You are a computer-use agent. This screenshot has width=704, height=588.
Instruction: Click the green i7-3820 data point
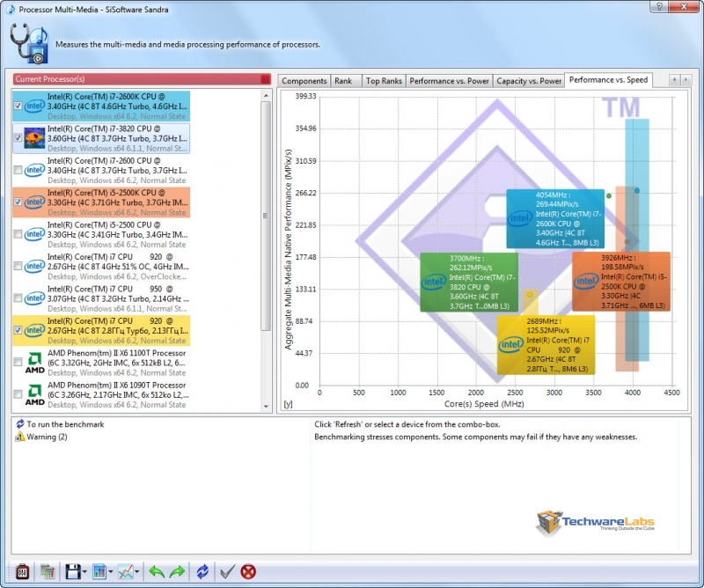coord(609,195)
